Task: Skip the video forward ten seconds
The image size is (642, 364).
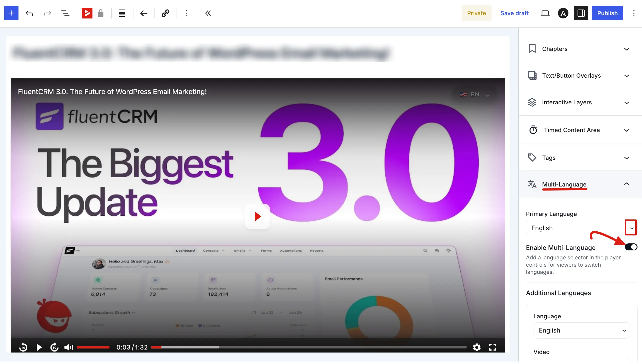Action: click(x=54, y=347)
